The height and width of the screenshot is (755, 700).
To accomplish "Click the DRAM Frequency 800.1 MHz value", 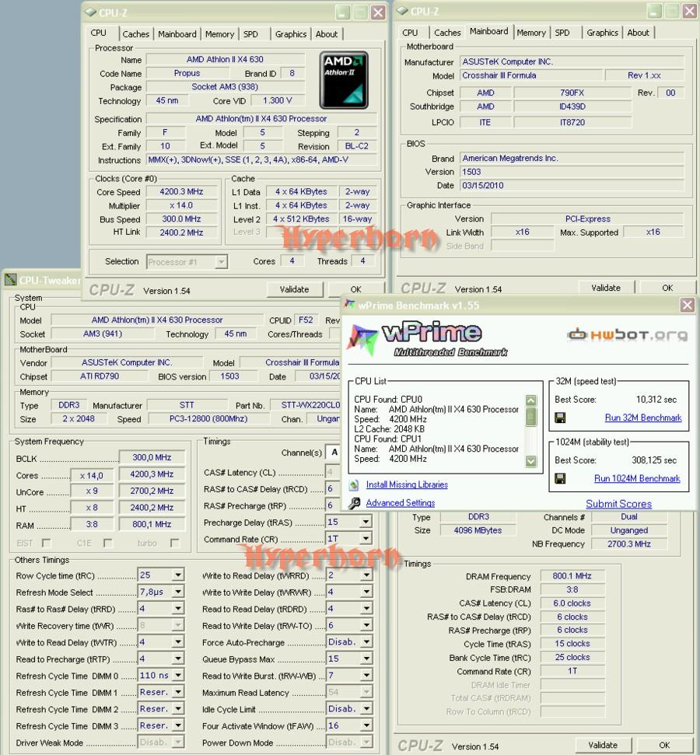I will pos(572,576).
